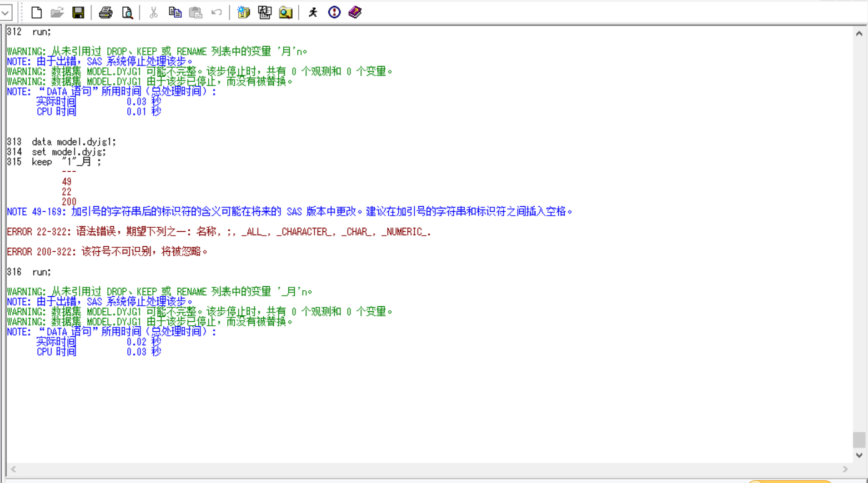The height and width of the screenshot is (483, 868).
Task: Click log line 312 'run;'
Action: 29,32
